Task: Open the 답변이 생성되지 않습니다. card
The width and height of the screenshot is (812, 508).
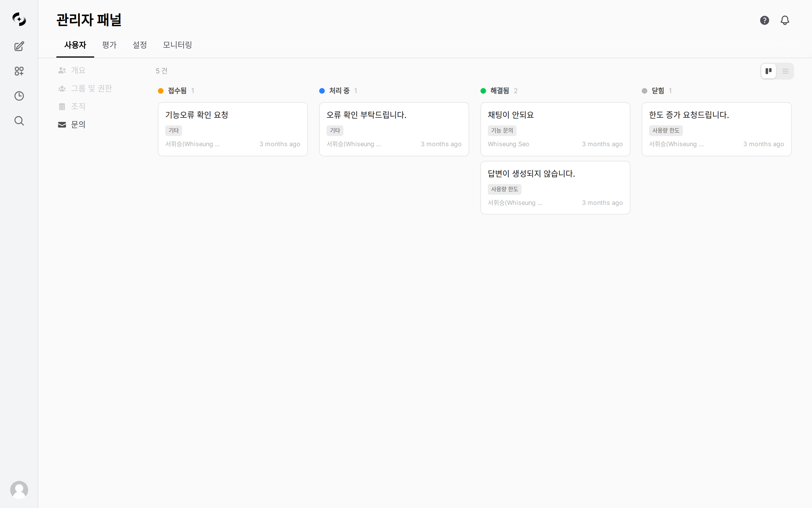Action: click(x=555, y=187)
